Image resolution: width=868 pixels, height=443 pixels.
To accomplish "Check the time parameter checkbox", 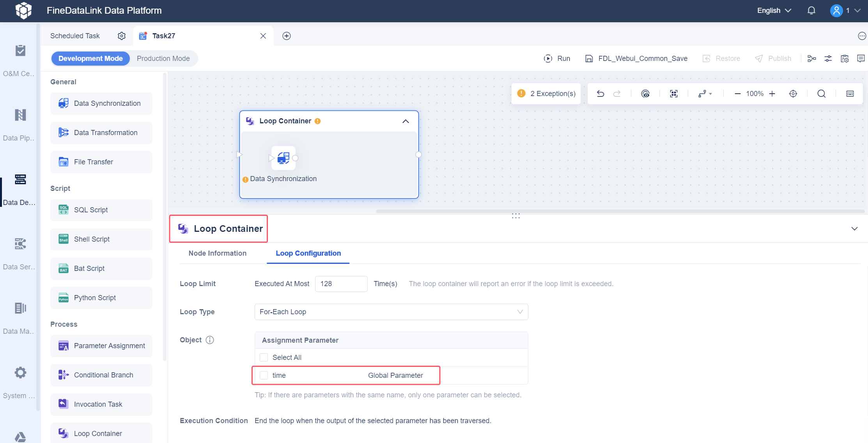I will coord(264,375).
